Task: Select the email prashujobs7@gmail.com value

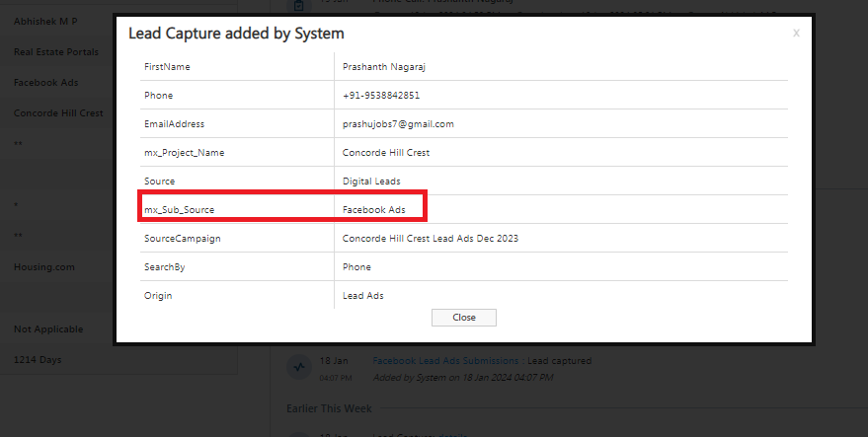Action: pyautogui.click(x=398, y=124)
